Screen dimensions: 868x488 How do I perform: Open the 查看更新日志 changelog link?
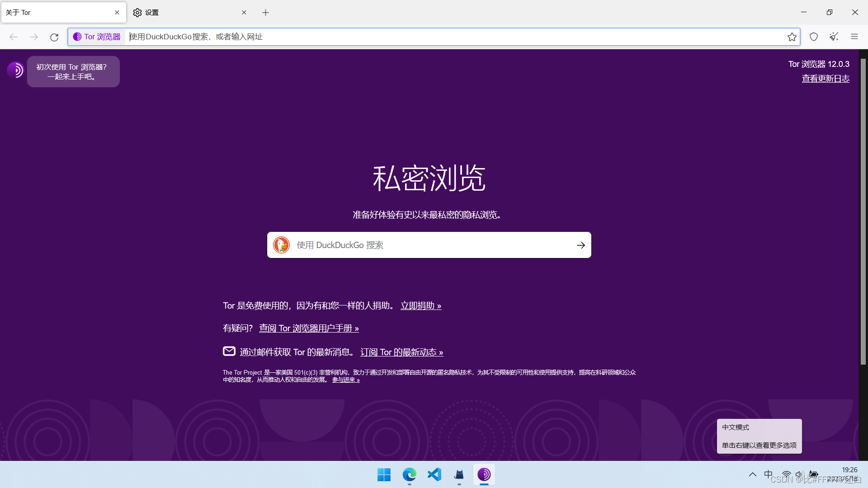pos(825,79)
